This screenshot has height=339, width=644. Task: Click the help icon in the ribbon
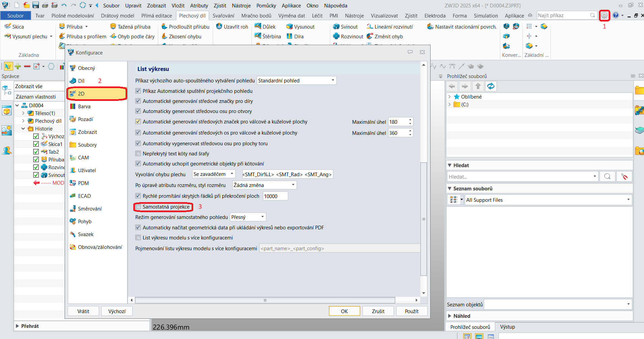tap(616, 15)
